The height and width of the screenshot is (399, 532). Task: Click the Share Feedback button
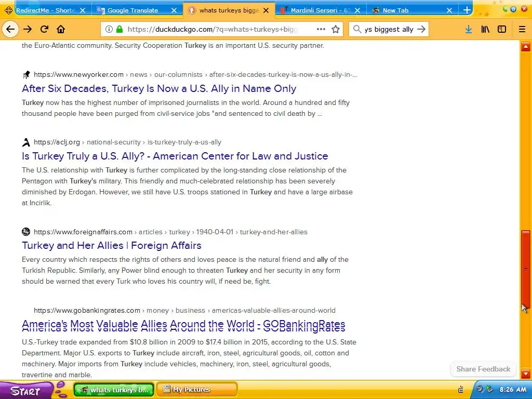(483, 369)
